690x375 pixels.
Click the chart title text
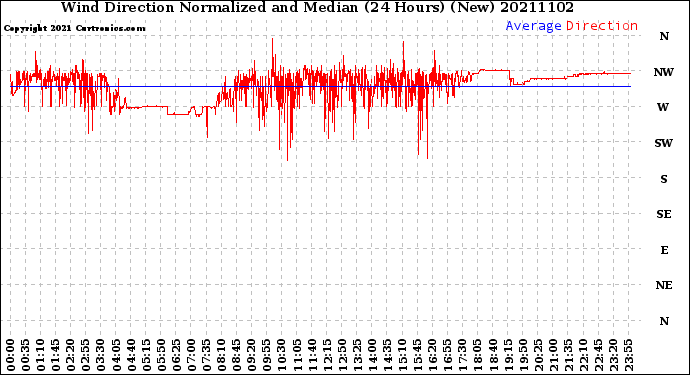317,7
